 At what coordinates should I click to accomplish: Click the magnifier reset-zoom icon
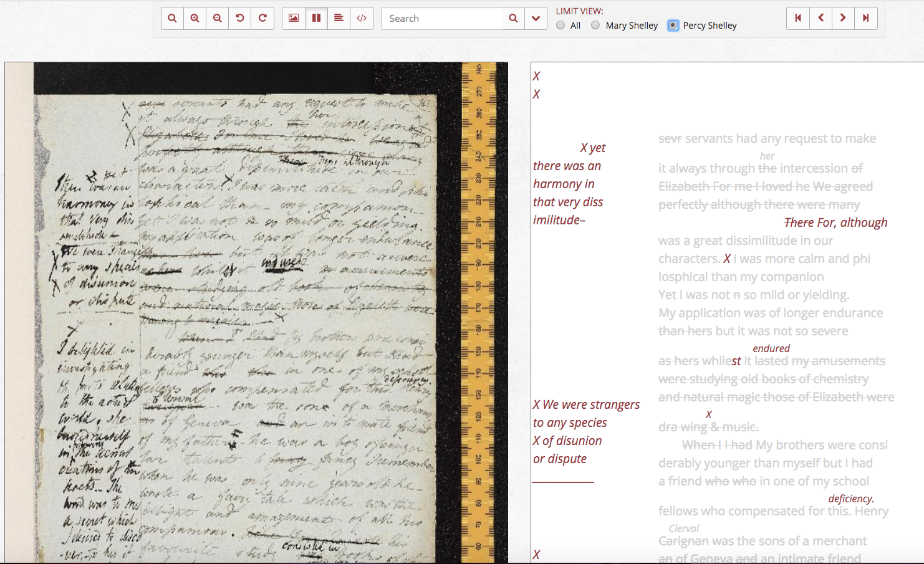pos(172,18)
